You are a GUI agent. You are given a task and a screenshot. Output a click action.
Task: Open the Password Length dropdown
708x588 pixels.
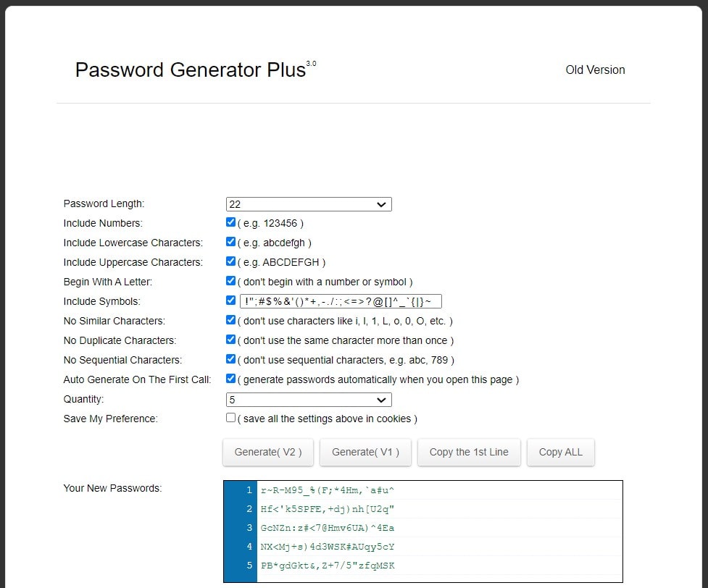tap(309, 204)
